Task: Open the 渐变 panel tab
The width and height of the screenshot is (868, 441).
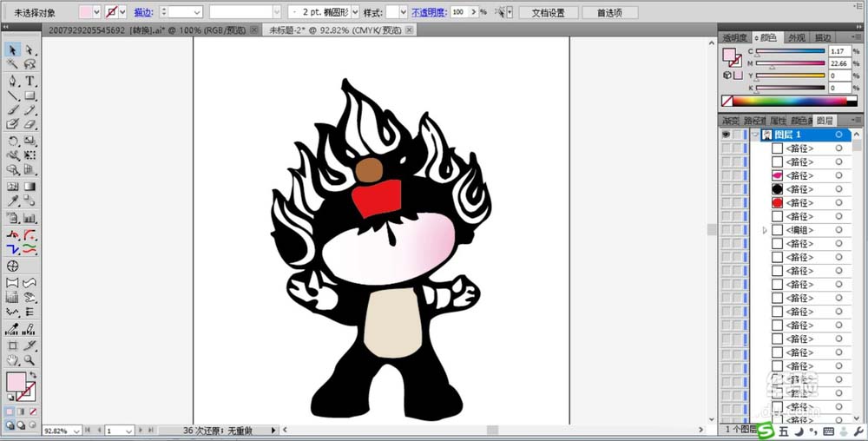Action: tap(730, 120)
